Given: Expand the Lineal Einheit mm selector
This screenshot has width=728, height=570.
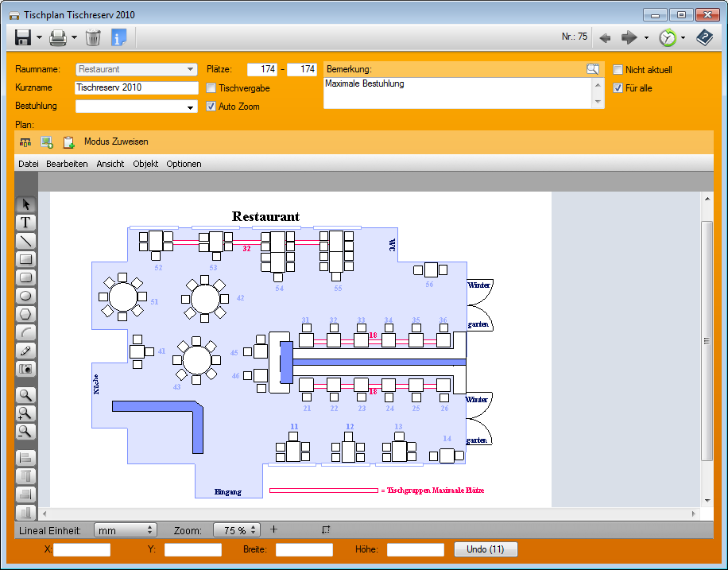Looking at the screenshot, I should pyautogui.click(x=150, y=530).
